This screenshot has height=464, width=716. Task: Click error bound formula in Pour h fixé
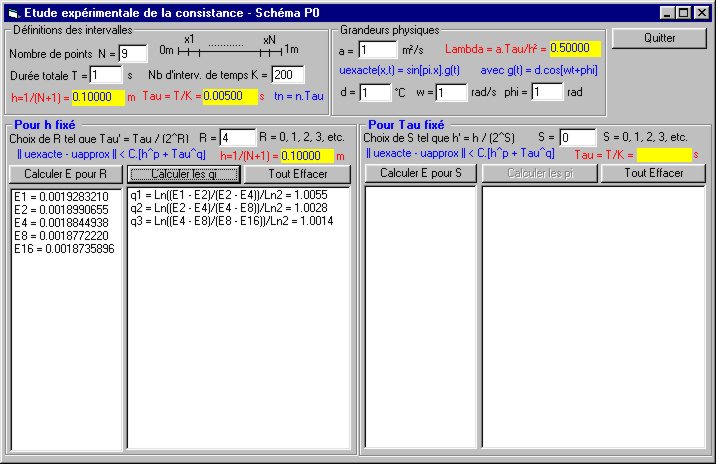[x=111, y=154]
